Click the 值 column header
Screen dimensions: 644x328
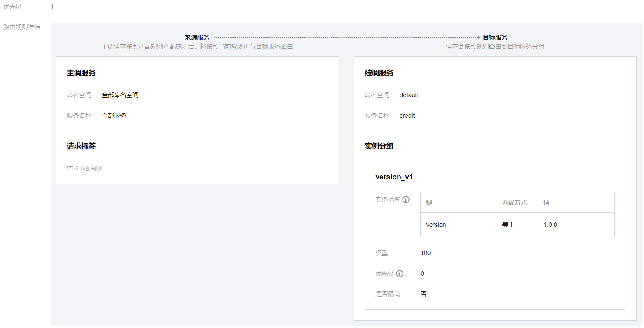click(546, 202)
